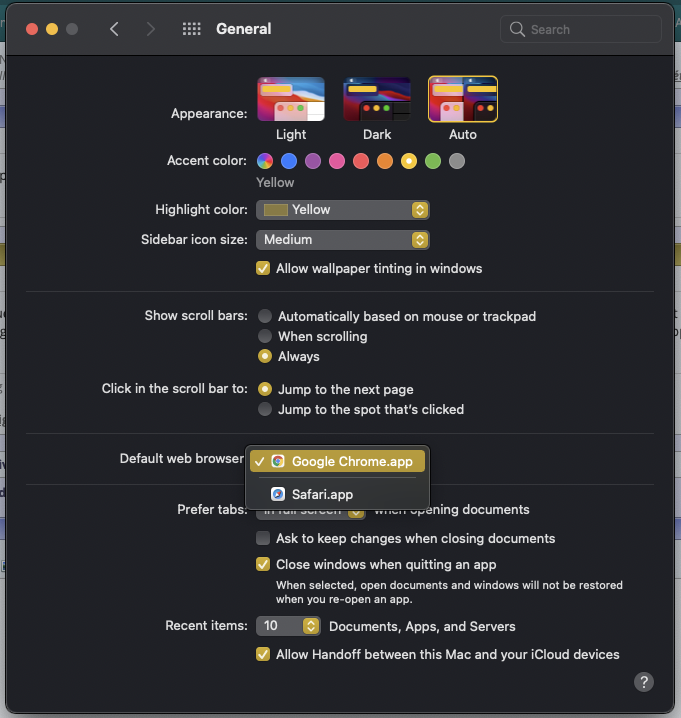Viewport: 681px width, 718px height.
Task: Select Light appearance thumbnail
Action: (x=291, y=99)
